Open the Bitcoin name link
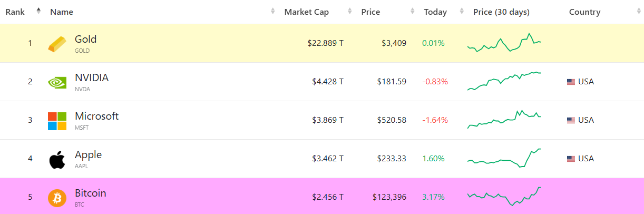The image size is (644, 214). [90, 193]
